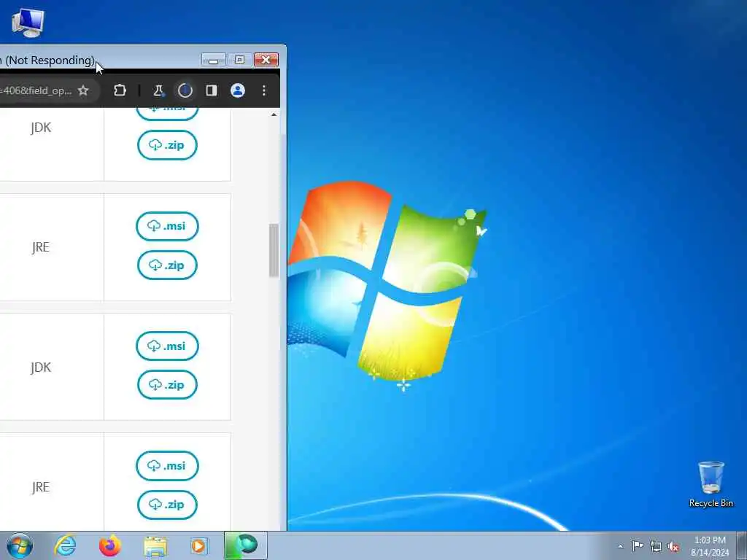Image resolution: width=747 pixels, height=560 pixels.
Task: Toggle the browser side panel
Action: coord(212,90)
